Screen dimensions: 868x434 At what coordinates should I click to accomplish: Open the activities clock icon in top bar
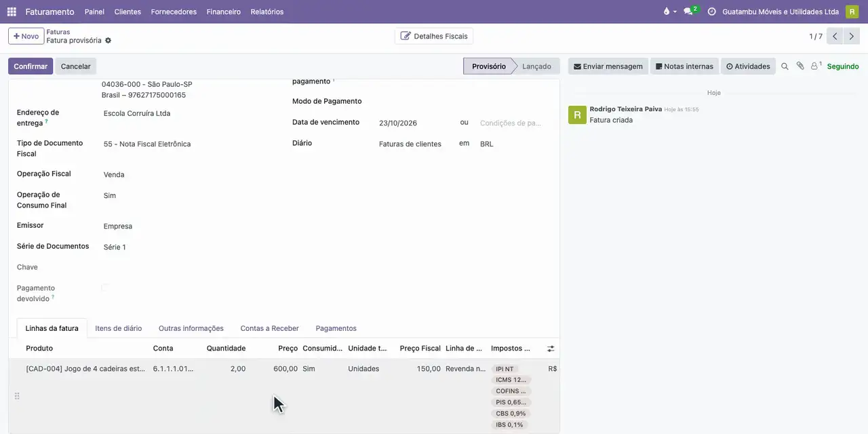point(711,12)
